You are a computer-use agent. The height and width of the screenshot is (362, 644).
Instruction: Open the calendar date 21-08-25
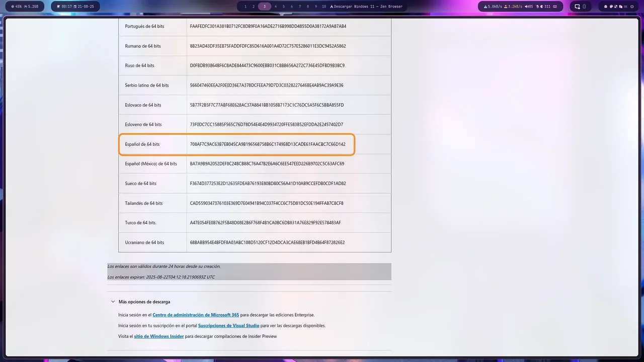84,7
